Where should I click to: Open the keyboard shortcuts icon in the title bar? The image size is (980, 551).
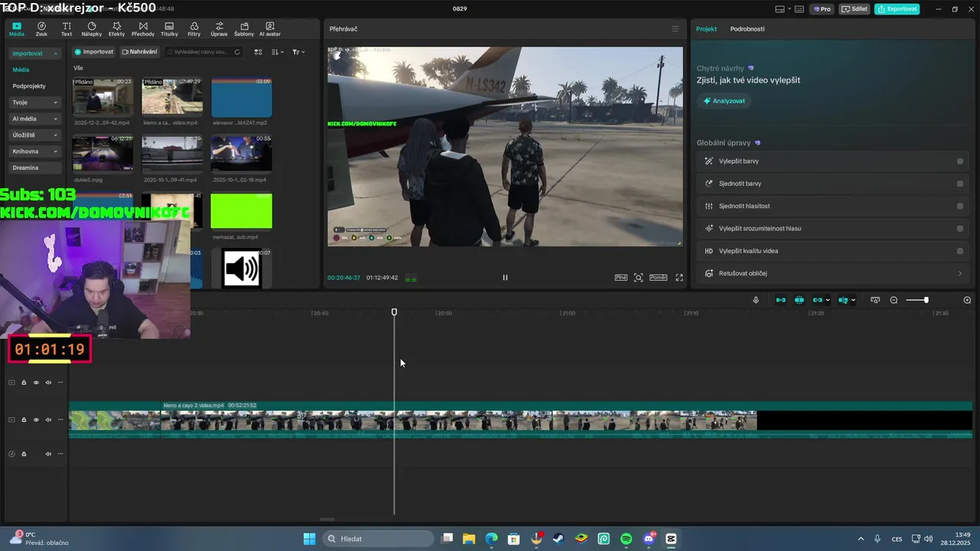point(801,9)
